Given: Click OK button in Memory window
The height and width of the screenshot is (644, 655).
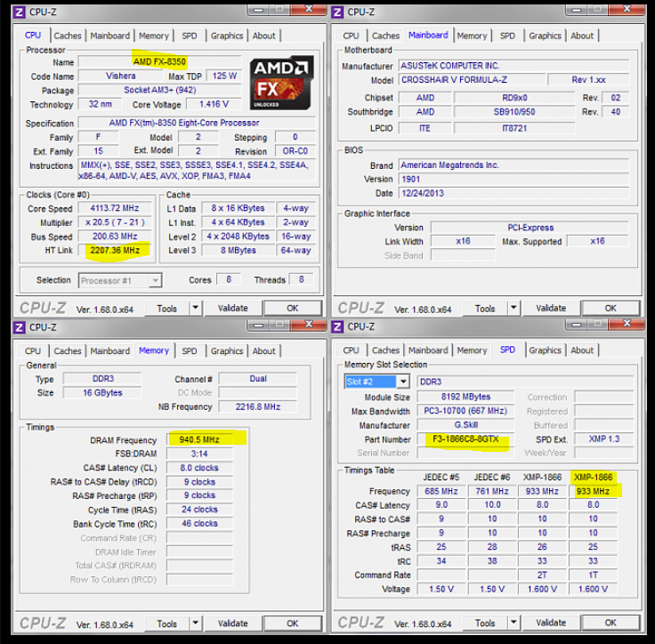Looking at the screenshot, I should click(x=293, y=624).
